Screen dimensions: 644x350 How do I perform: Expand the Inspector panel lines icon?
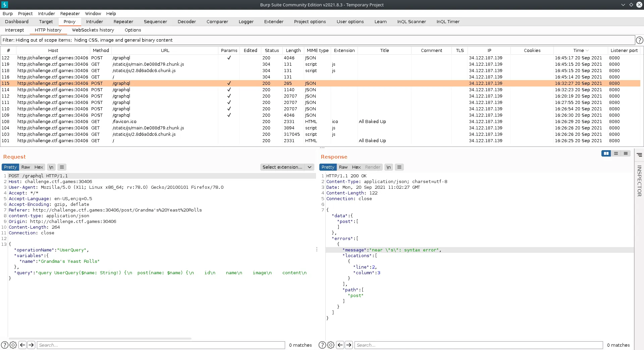(x=639, y=155)
